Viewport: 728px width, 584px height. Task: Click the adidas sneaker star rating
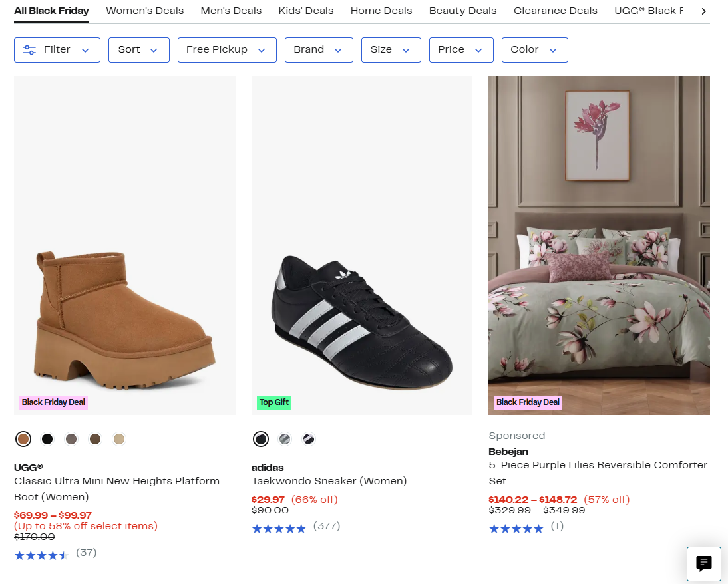(278, 529)
